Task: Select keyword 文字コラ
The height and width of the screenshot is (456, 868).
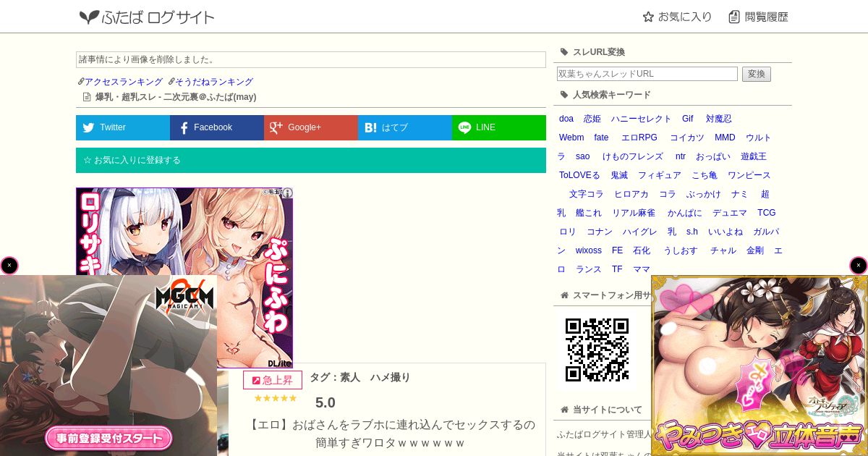Action: [x=587, y=194]
